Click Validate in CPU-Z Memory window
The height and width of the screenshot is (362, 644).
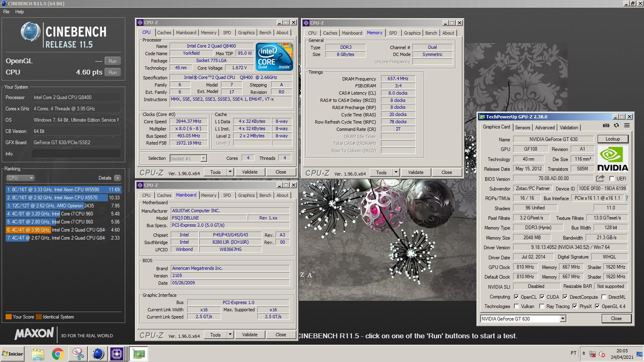pos(416,173)
